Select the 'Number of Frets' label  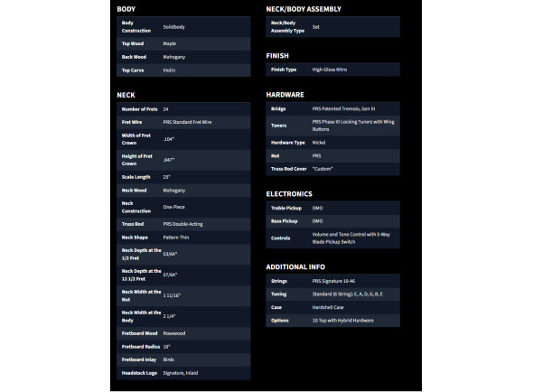(139, 109)
